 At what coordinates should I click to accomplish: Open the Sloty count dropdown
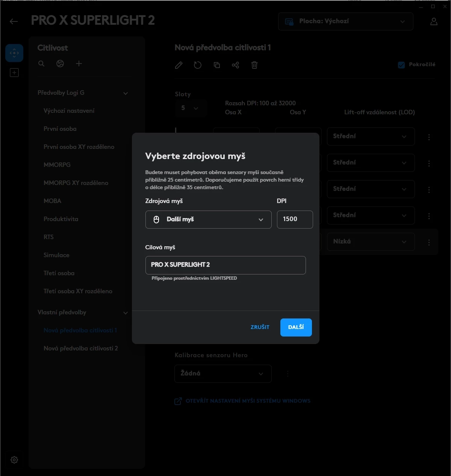[191, 108]
